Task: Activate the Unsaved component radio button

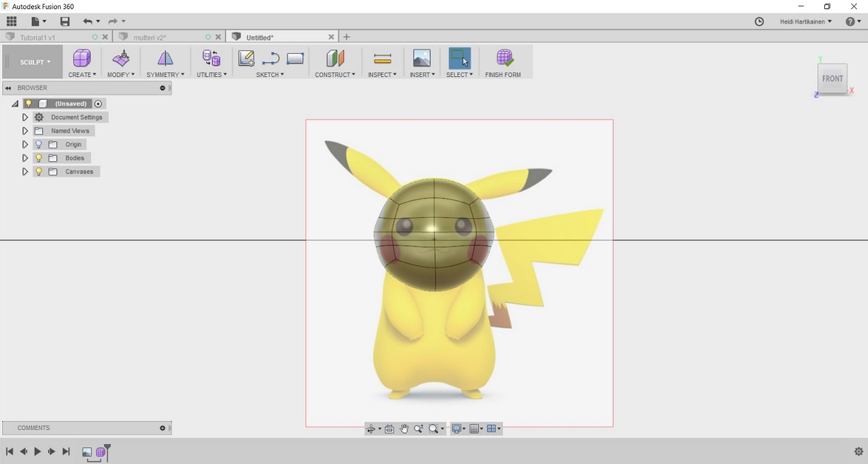Action: pyautogui.click(x=98, y=104)
